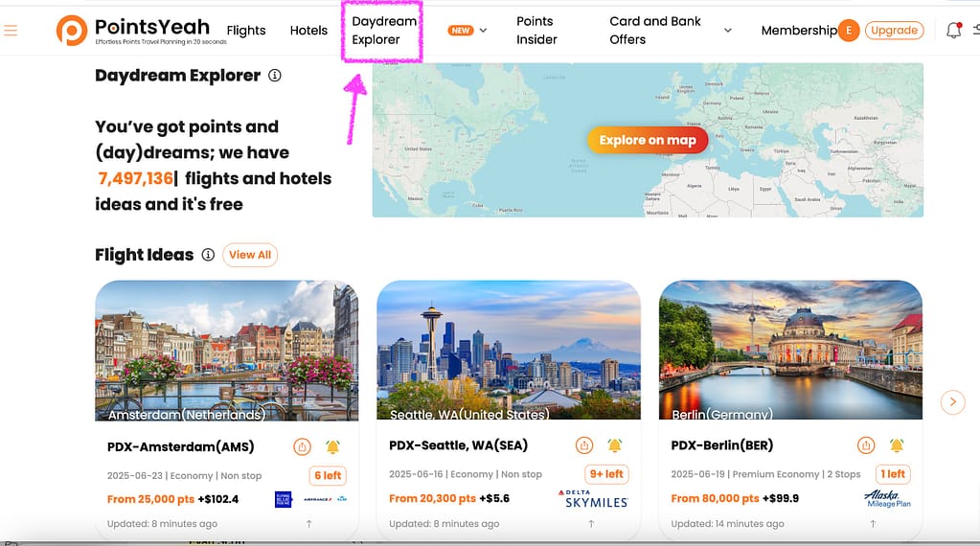Screen dimensions: 980x546
Task: Click View All flight ideas
Action: [250, 255]
